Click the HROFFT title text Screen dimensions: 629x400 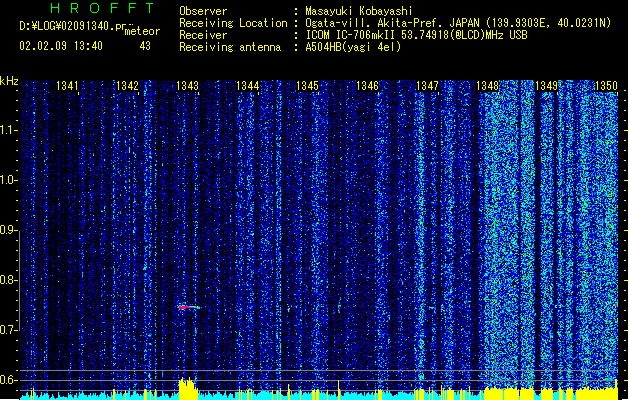(102, 8)
